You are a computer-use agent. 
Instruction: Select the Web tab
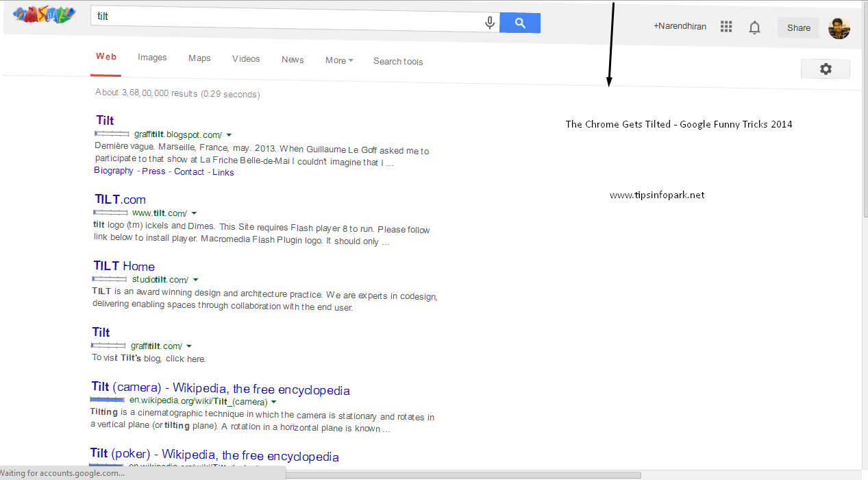coord(106,57)
